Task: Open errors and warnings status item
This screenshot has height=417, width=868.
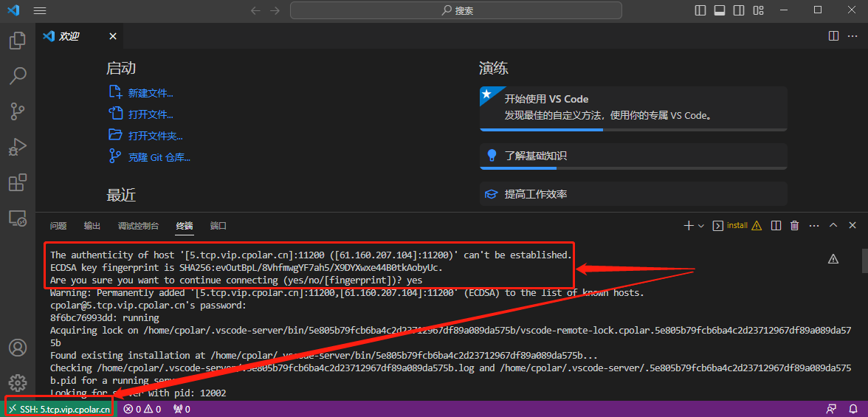Action: [142, 409]
